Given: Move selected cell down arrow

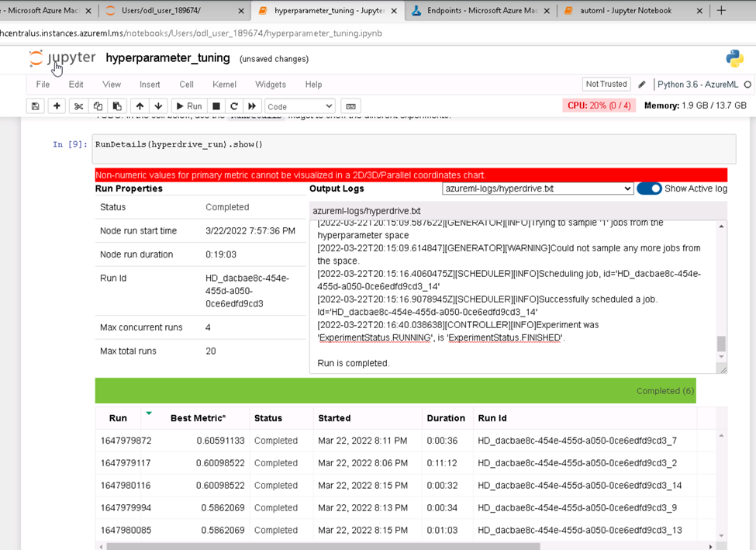Looking at the screenshot, I should [159, 106].
